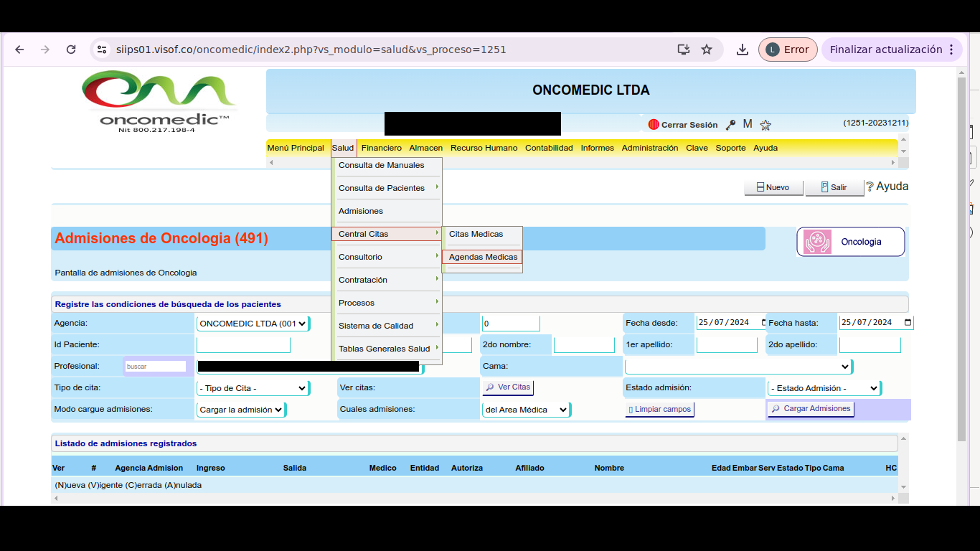Screen dimensions: 980x551
Task: Open the Tipo de Cita dropdown
Action: 253,388
